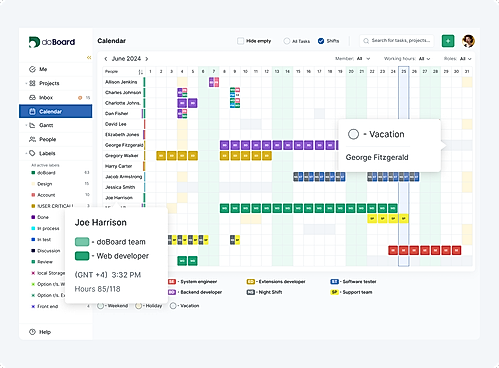Click the Labels tag icon
The image size is (499, 368).
pyautogui.click(x=32, y=153)
